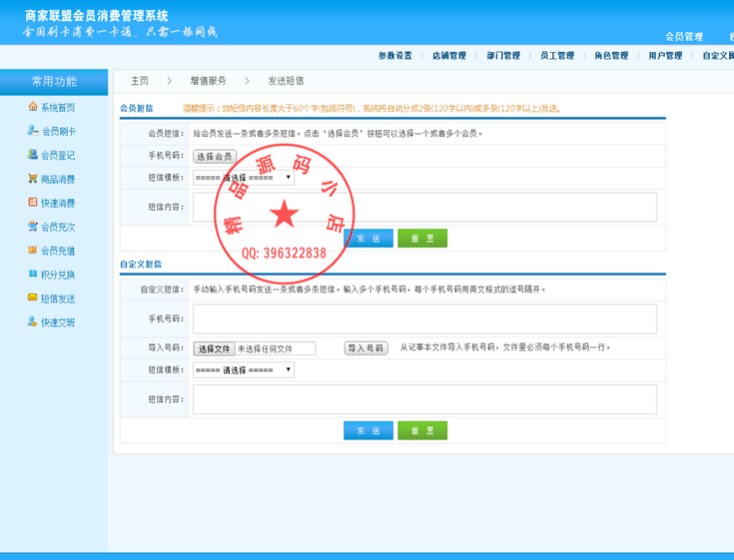This screenshot has height=560, width=734.
Task: Open 快速消费 quick consumption
Action: click(x=57, y=202)
